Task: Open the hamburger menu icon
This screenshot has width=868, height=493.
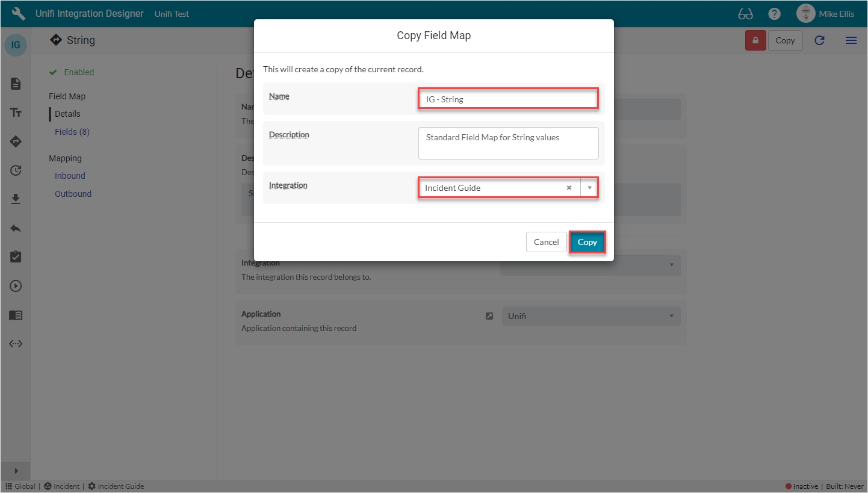Action: click(851, 40)
